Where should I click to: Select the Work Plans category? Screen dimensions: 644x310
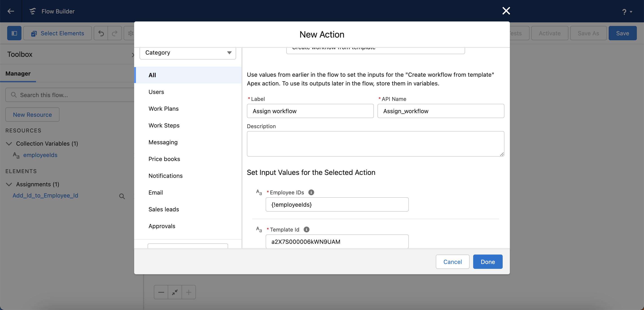[x=163, y=108]
